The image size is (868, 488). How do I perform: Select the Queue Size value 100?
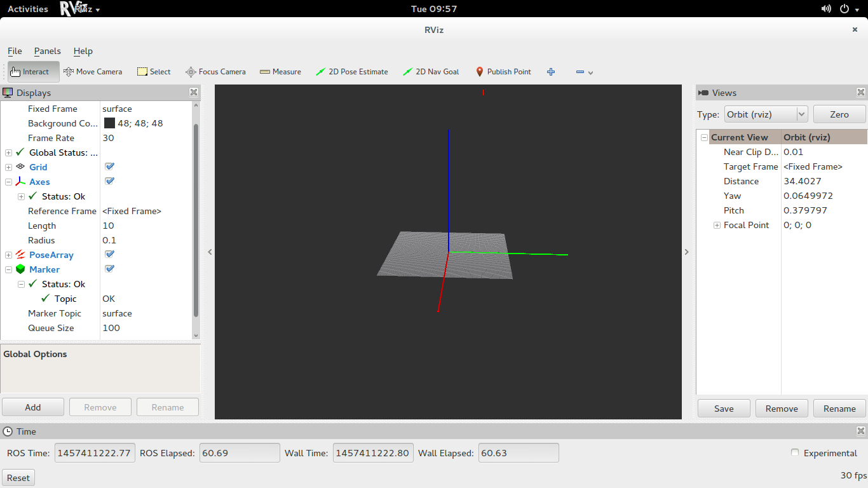[x=111, y=328]
